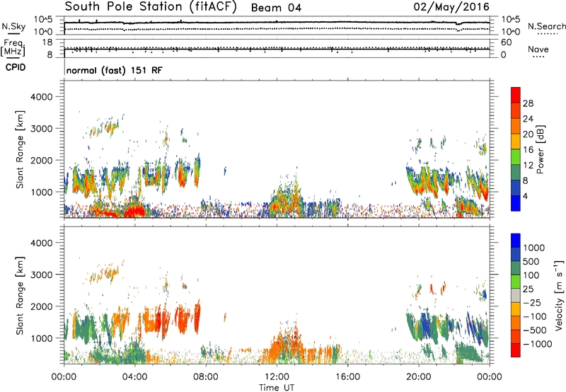566x392 pixels.
Task: Pick Power colorbar segment between 12 and 16
Action: click(516, 156)
